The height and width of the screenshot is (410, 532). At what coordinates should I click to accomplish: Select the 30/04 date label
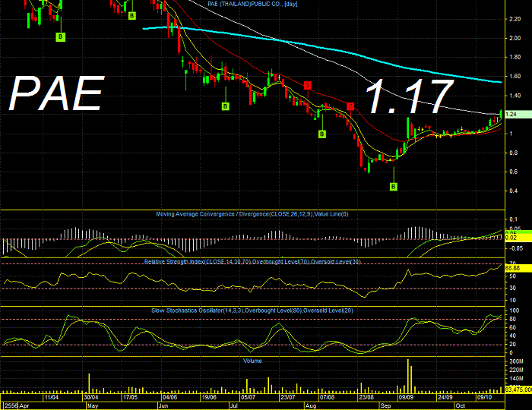pos(91,397)
